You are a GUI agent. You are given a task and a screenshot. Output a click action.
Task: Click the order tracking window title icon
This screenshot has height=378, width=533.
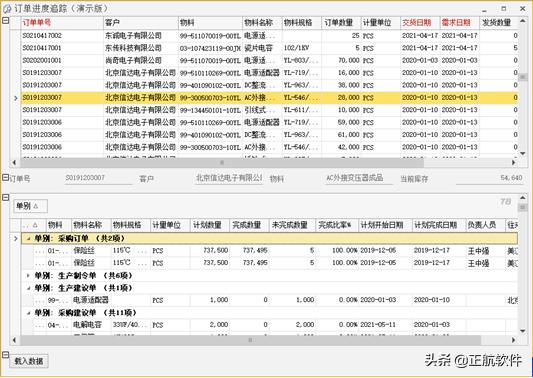pos(7,8)
